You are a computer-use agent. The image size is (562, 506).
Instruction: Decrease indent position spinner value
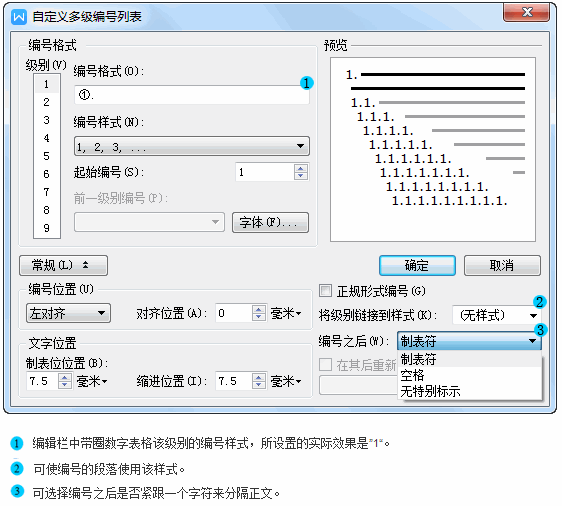pos(258,385)
